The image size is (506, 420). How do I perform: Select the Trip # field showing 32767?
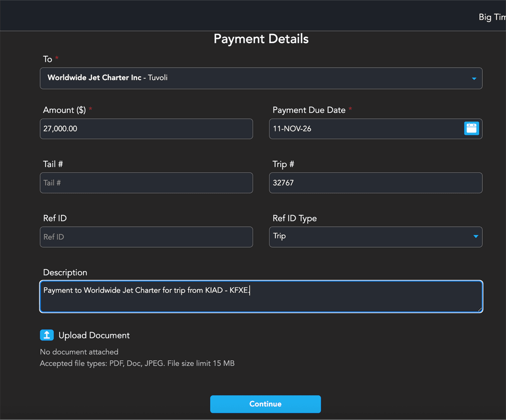pyautogui.click(x=375, y=183)
